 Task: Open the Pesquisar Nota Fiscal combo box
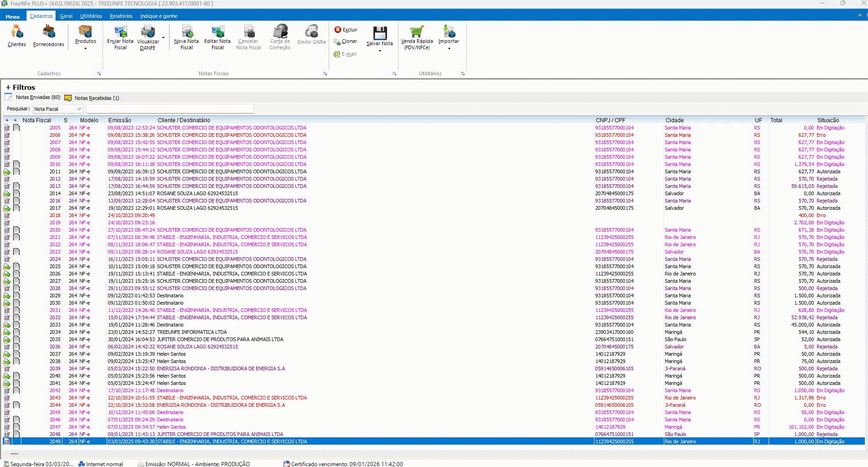click(x=58, y=109)
